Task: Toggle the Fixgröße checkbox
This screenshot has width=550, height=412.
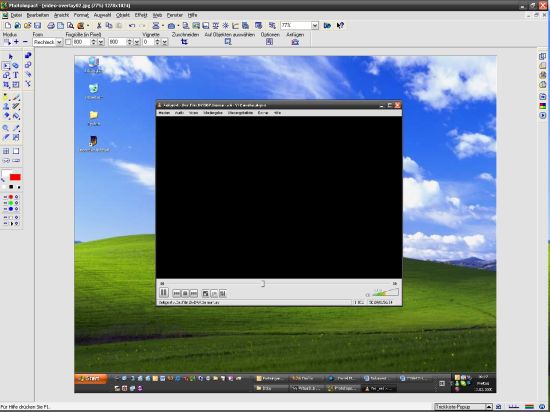Action: [68, 42]
